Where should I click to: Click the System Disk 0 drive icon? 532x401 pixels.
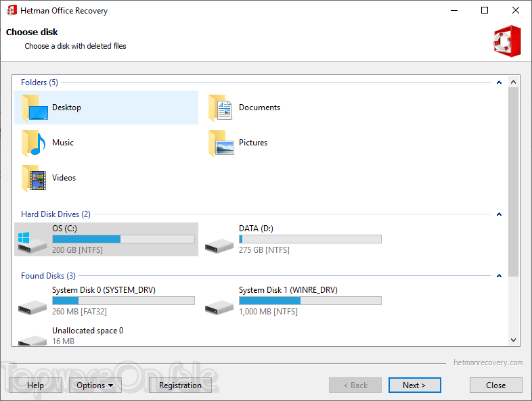(x=32, y=307)
